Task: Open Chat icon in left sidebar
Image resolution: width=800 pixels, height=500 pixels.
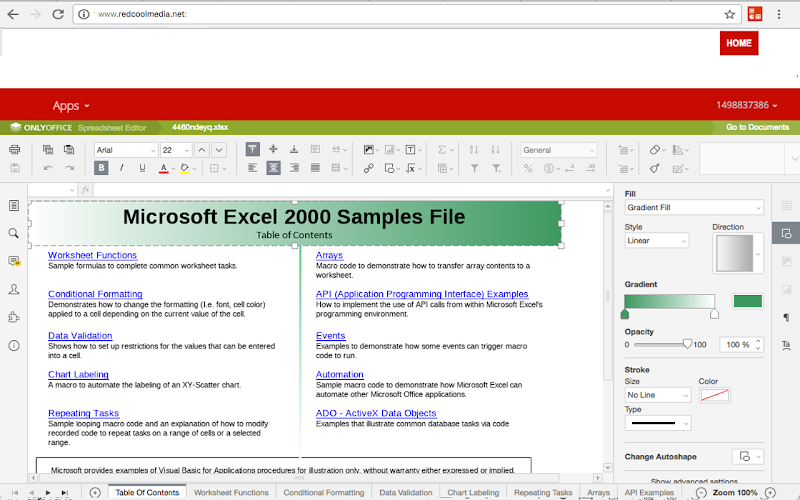Action: (x=14, y=289)
